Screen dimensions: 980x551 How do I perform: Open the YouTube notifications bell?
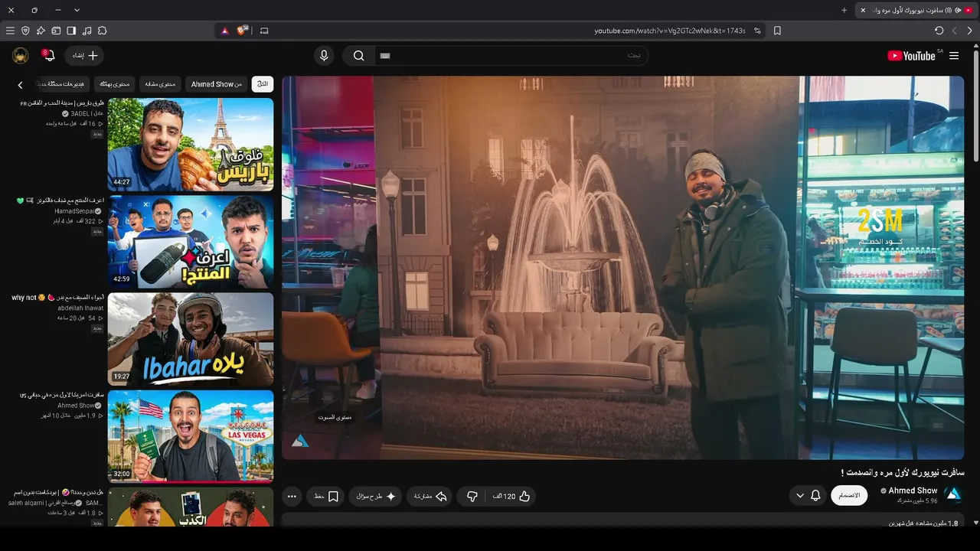pyautogui.click(x=47, y=55)
